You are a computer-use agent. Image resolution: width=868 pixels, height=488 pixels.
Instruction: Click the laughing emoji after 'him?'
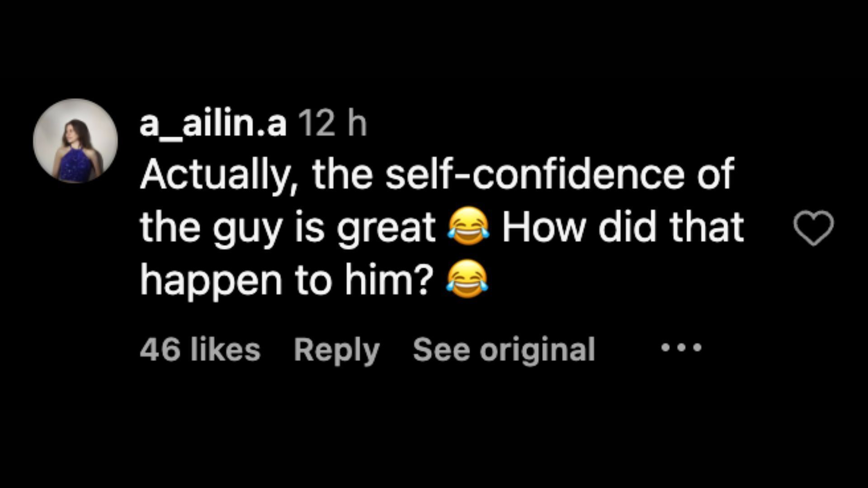(x=468, y=279)
